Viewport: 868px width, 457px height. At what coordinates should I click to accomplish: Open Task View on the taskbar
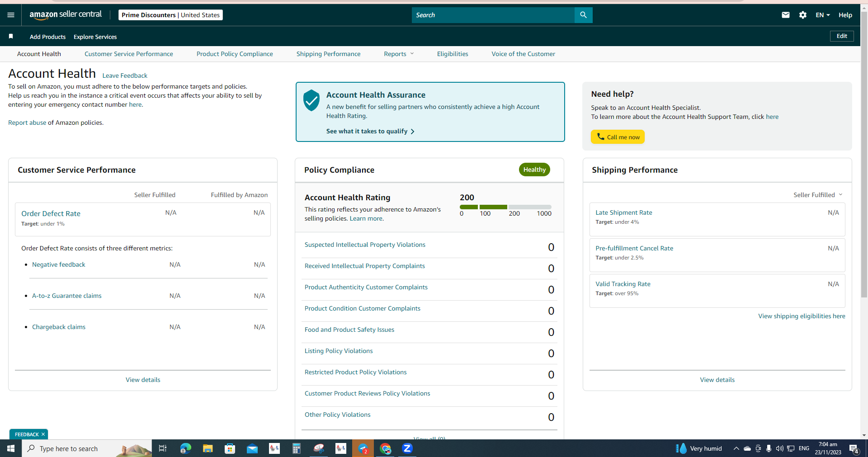click(163, 448)
